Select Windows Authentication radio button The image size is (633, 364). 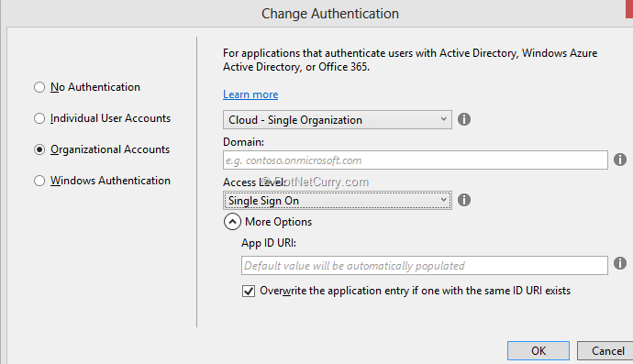pos(39,181)
